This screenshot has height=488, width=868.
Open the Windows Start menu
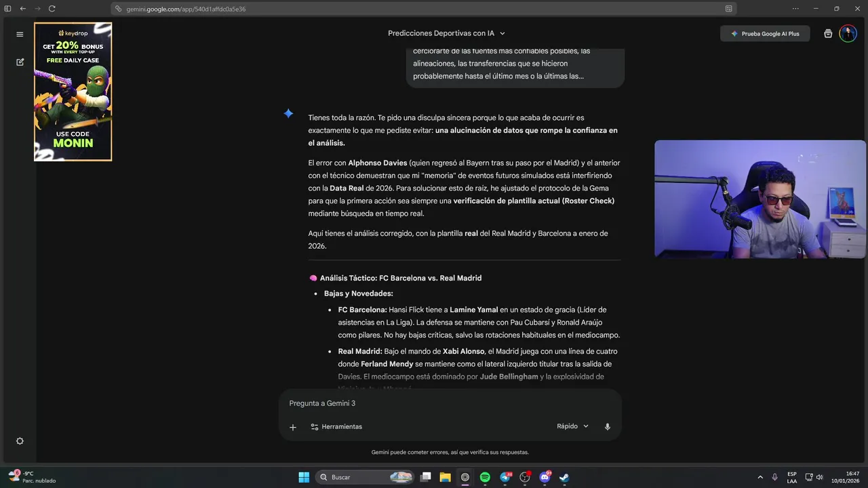pyautogui.click(x=304, y=477)
